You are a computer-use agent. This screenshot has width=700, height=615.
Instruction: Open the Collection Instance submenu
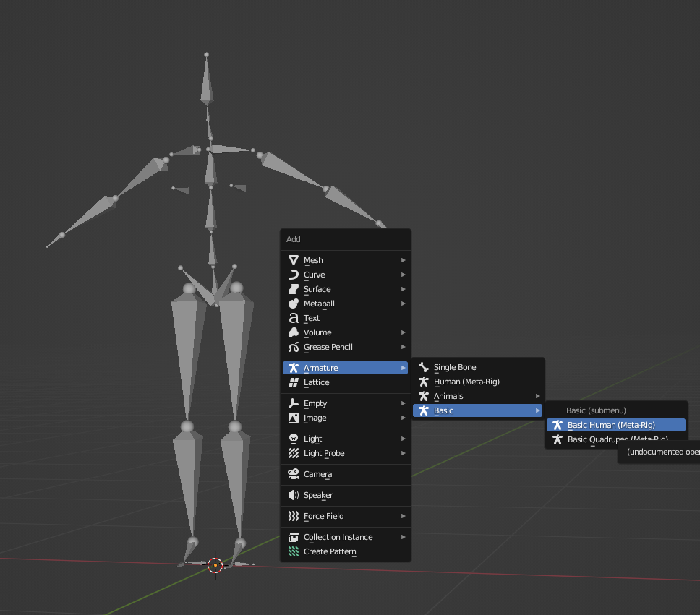pyautogui.click(x=338, y=537)
